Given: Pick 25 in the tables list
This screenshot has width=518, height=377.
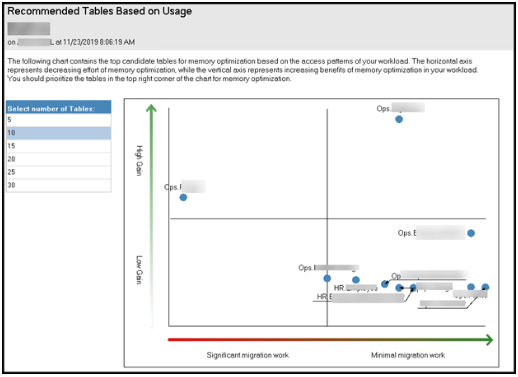Looking at the screenshot, I should pyautogui.click(x=59, y=172).
